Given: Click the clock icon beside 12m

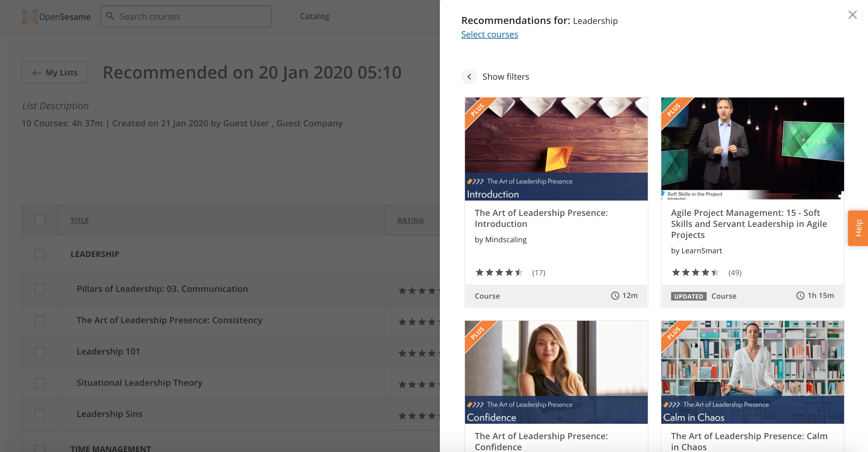Looking at the screenshot, I should 615,295.
